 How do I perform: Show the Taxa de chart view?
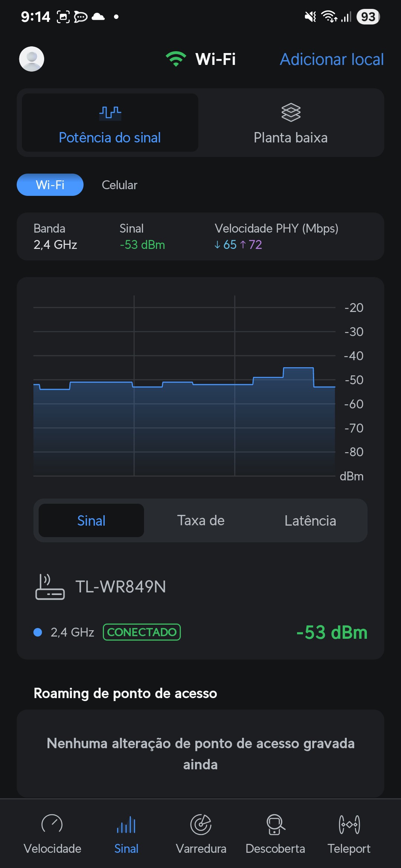pos(200,520)
